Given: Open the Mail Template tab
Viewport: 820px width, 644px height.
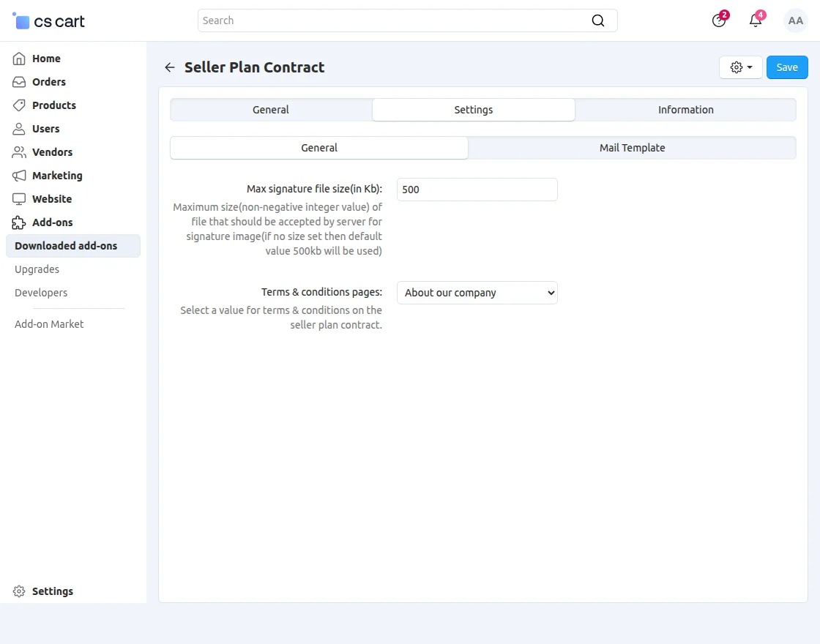Looking at the screenshot, I should pos(632,147).
